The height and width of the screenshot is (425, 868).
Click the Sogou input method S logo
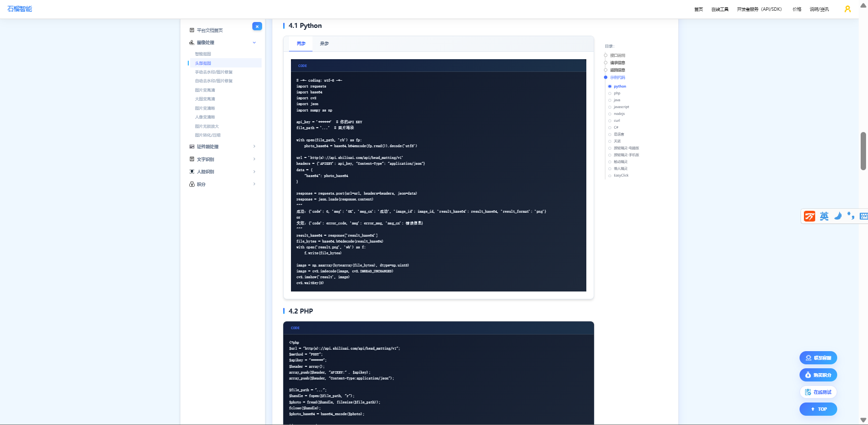click(x=810, y=216)
